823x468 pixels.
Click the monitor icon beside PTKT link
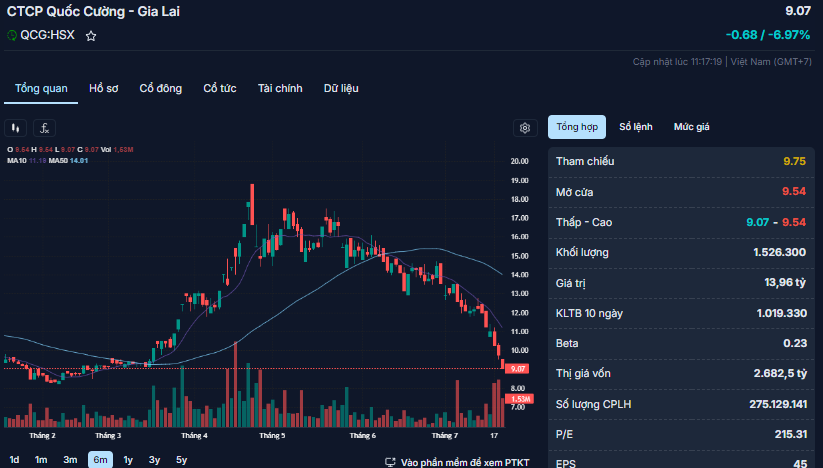[390, 462]
